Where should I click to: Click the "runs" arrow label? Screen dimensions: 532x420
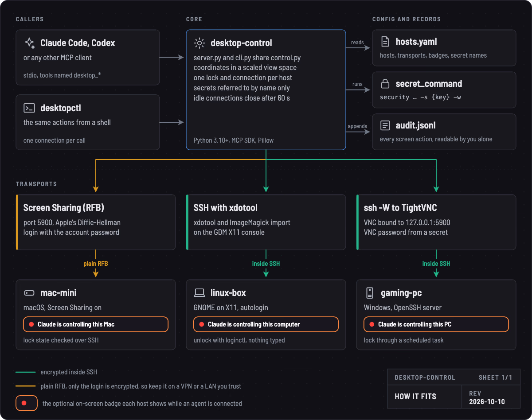point(357,84)
